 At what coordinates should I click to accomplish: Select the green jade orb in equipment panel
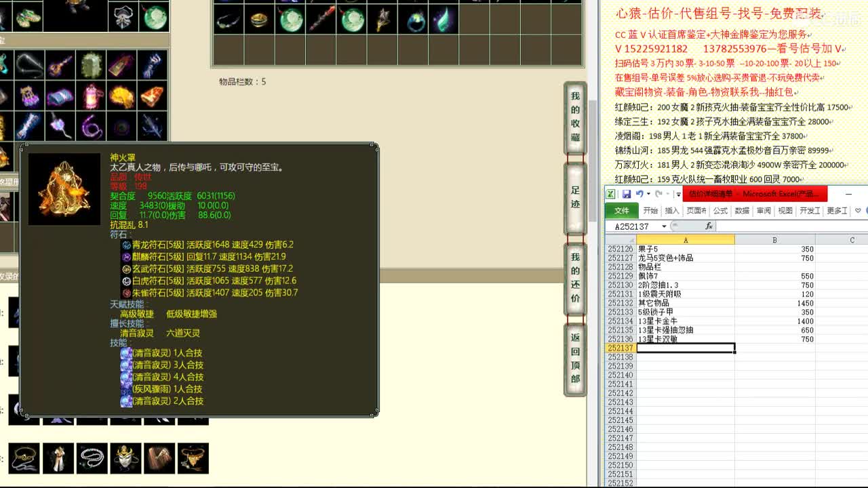(155, 16)
